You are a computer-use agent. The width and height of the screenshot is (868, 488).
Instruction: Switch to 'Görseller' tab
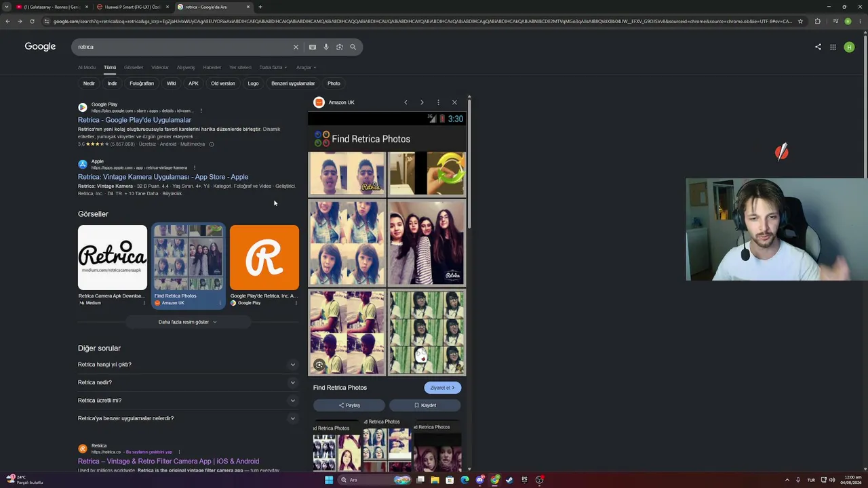(134, 68)
